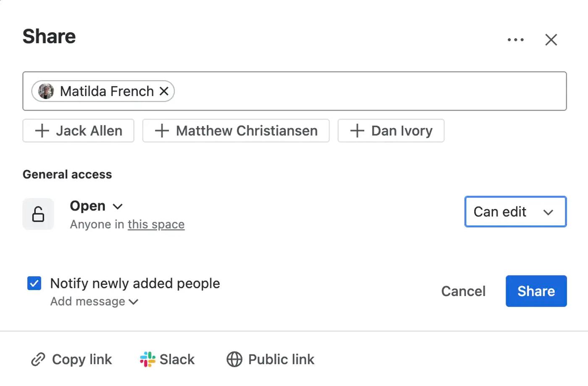Click Matilda French's avatar photo
This screenshot has height=386, width=588.
pos(46,91)
